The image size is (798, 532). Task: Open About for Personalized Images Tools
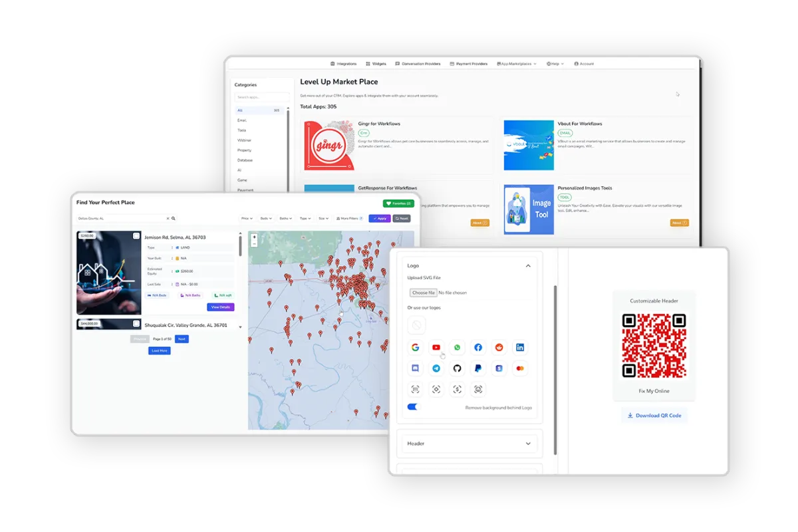point(679,223)
